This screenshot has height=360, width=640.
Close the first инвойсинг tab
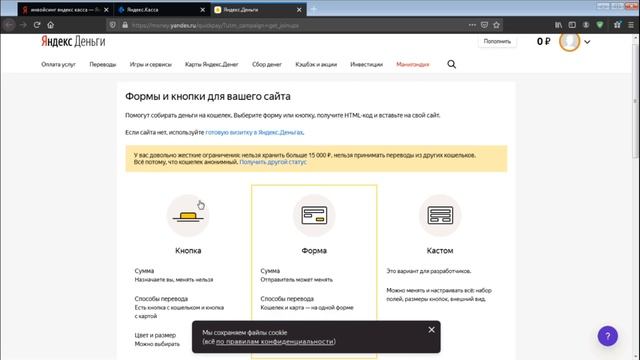(x=106, y=10)
